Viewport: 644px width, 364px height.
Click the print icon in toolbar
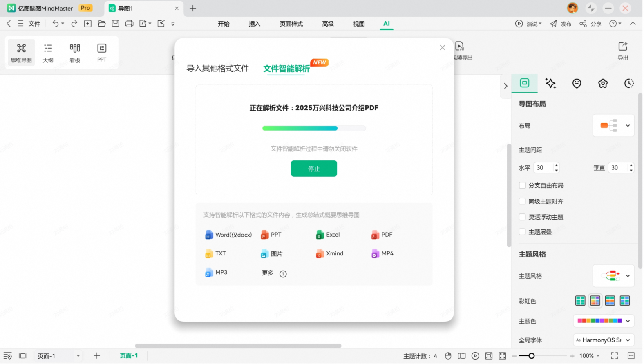129,24
